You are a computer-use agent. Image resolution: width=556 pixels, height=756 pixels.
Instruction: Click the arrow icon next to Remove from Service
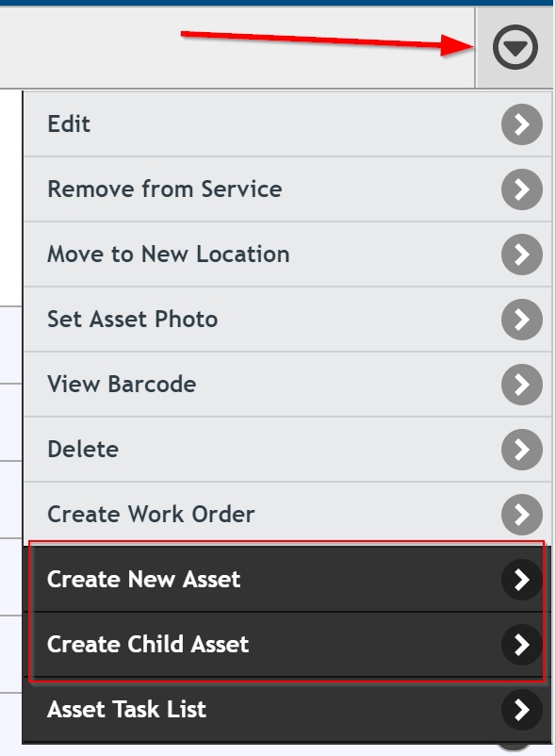pos(522,189)
